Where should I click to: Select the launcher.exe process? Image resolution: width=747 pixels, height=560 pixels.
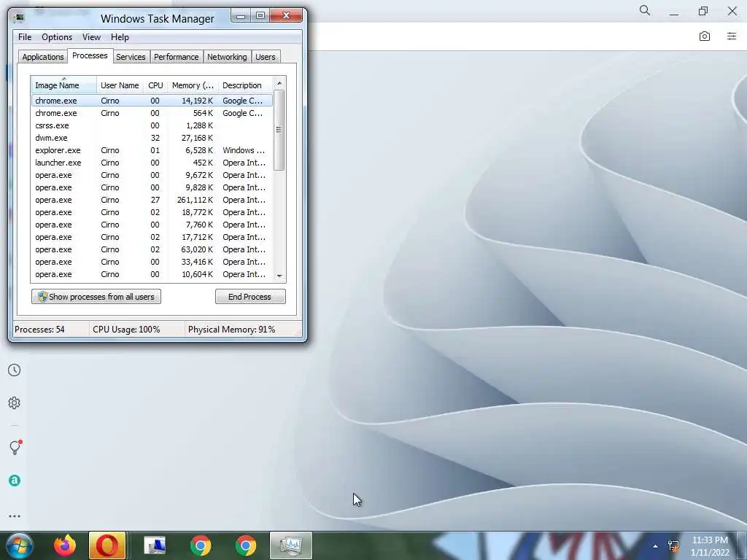152,163
